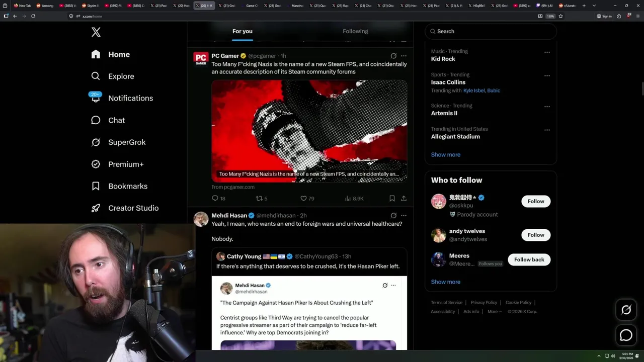644x362 pixels.
Task: Switch to the For you tab
Action: pos(243,31)
